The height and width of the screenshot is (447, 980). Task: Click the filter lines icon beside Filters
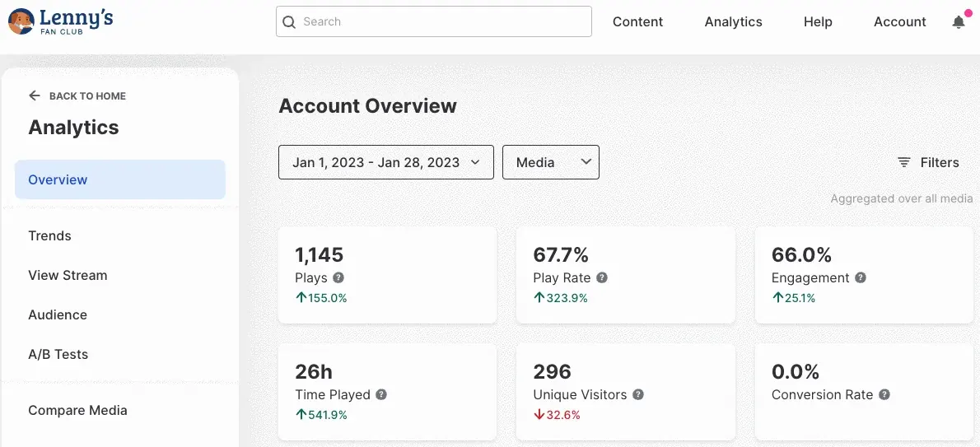(x=903, y=162)
